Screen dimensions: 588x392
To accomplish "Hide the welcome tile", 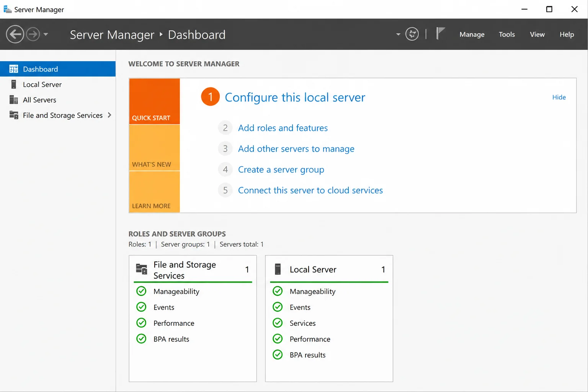I will tap(559, 97).
